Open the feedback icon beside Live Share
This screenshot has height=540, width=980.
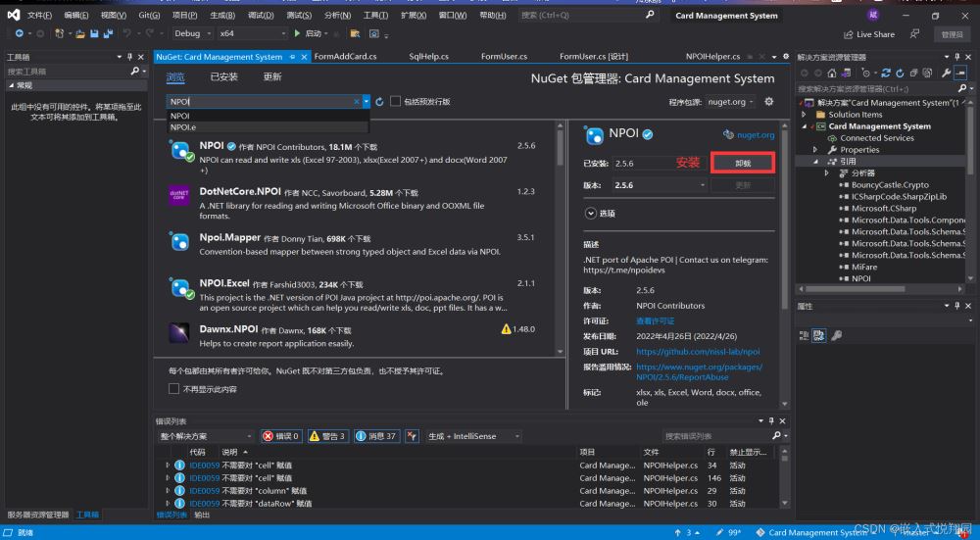point(915,33)
